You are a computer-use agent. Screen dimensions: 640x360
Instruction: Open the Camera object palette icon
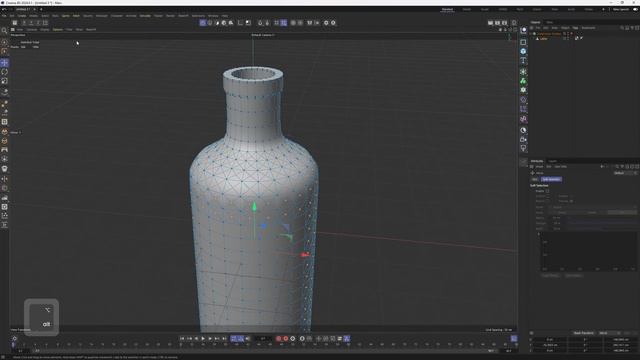(523, 140)
